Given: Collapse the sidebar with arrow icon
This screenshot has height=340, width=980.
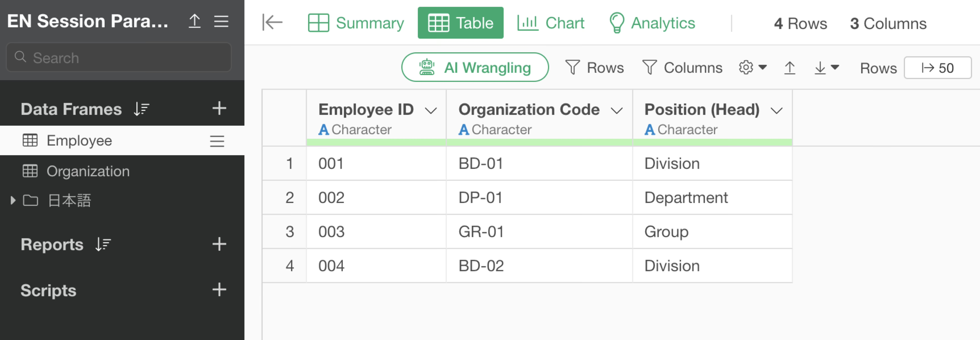Looking at the screenshot, I should click(272, 22).
